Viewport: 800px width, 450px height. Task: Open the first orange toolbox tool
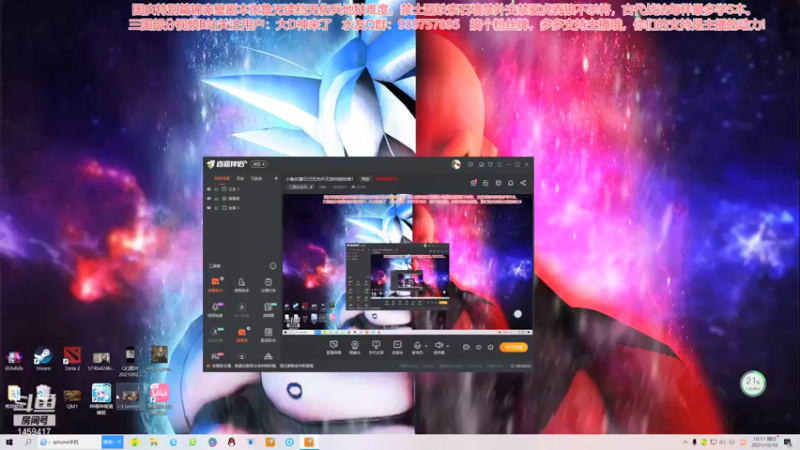pos(215,285)
